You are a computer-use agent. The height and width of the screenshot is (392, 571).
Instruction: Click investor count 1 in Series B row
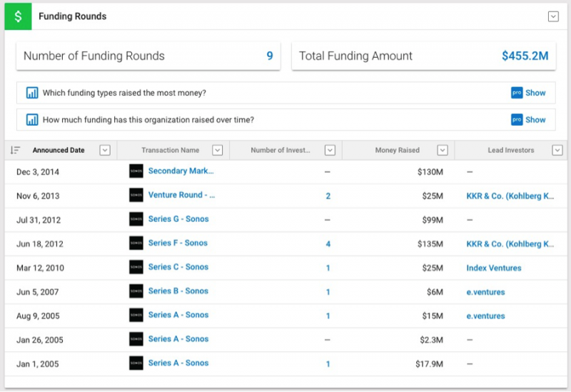pyautogui.click(x=328, y=292)
